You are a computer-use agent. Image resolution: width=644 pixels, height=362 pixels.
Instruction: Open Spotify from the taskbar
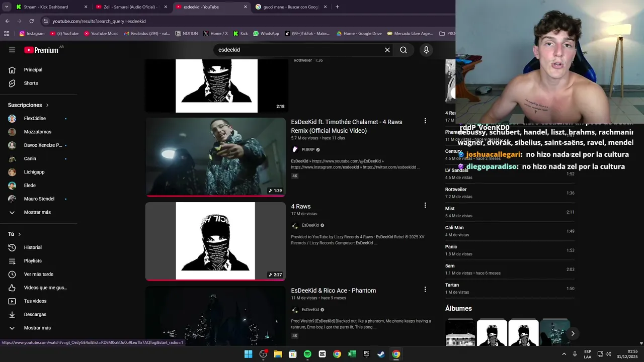pyautogui.click(x=307, y=354)
